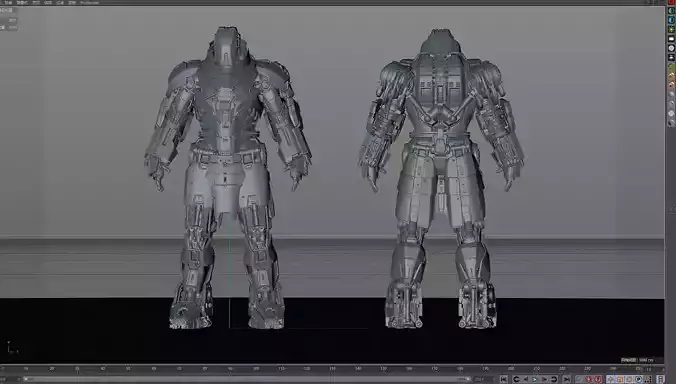Jump to the end of the animation
Screen dimensions: 676x384
(x=566, y=379)
